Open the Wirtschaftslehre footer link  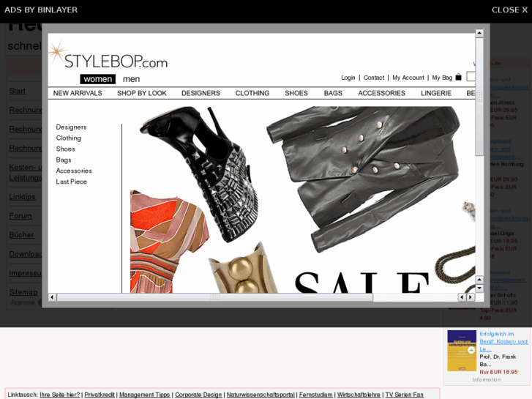coord(359,395)
